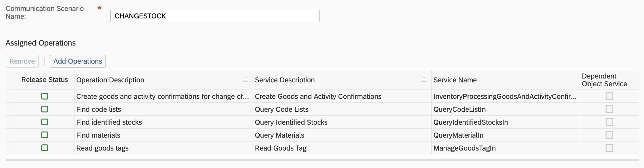Select the Find materials operation row
Viewport: 644px width, 168px height.
pyautogui.click(x=98, y=135)
